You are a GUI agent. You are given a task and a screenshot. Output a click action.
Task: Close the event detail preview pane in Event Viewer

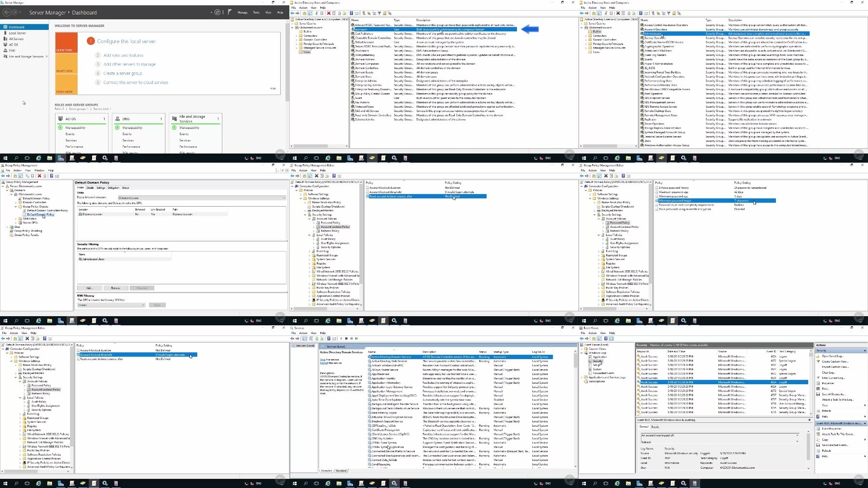click(x=809, y=420)
